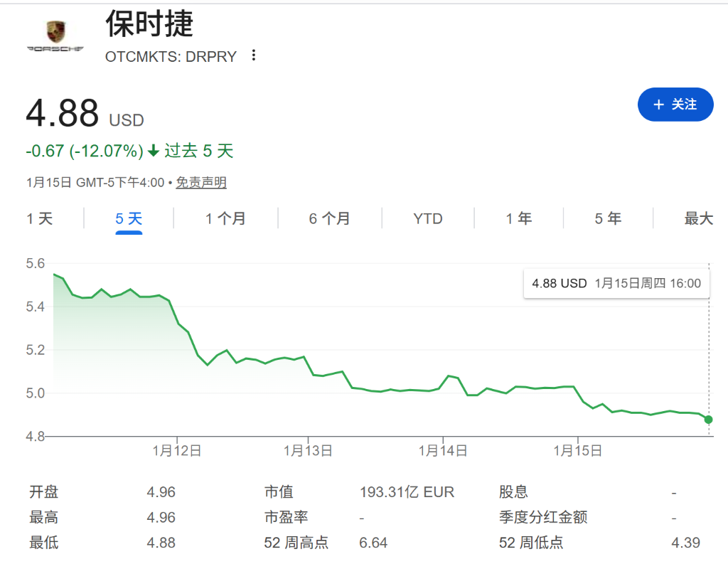
Task: Click the chart at 1月14日 date label
Action: 443,449
